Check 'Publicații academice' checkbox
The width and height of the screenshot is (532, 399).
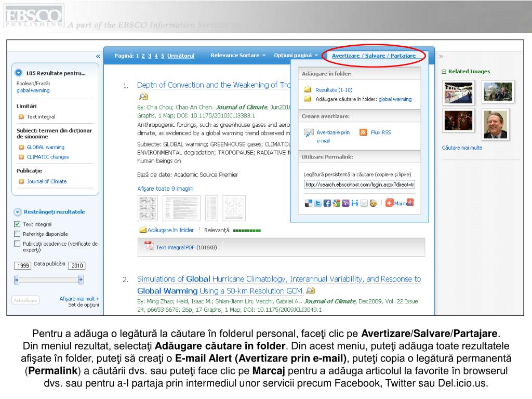point(17,244)
